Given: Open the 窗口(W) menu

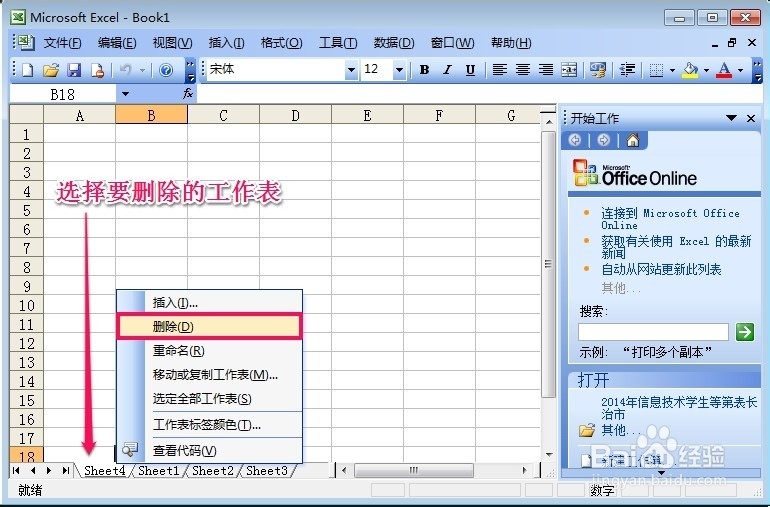Looking at the screenshot, I should click(x=452, y=43).
